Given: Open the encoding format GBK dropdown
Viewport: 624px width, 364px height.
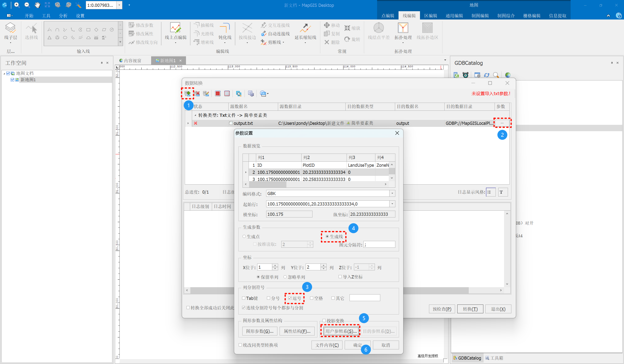Looking at the screenshot, I should point(392,194).
